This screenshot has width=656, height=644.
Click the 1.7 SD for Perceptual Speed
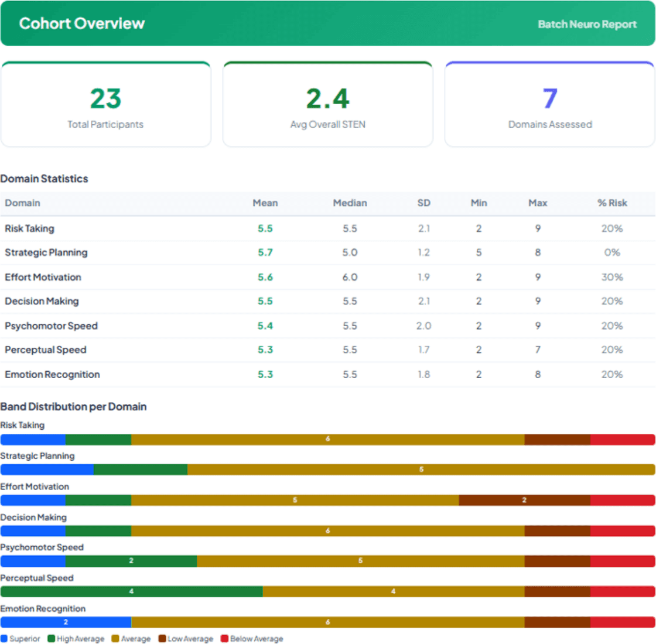(x=424, y=350)
